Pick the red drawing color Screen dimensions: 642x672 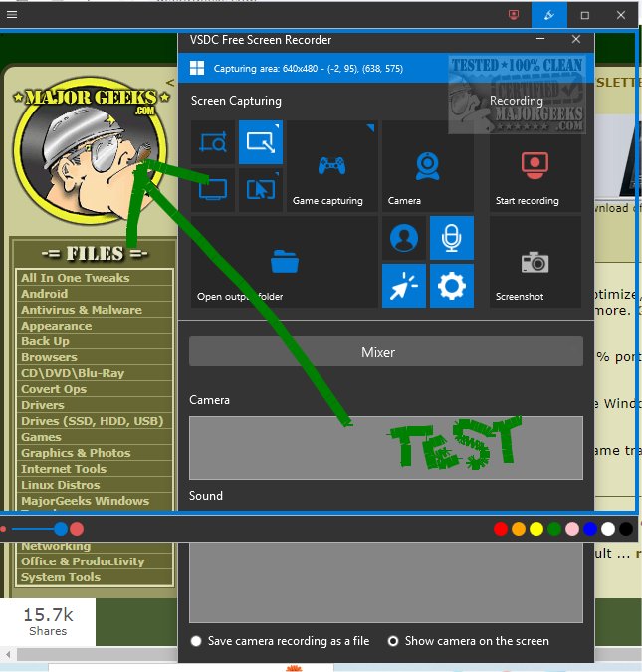pos(500,529)
